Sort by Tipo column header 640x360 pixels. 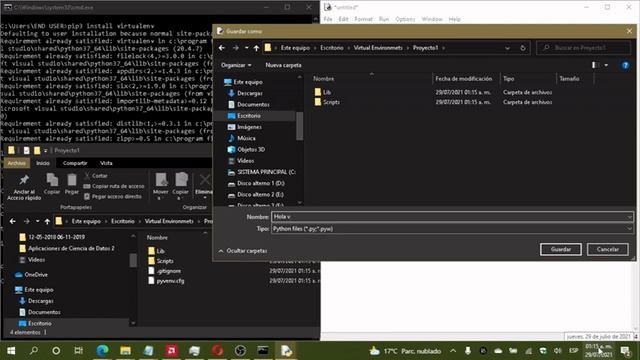pyautogui.click(x=509, y=78)
